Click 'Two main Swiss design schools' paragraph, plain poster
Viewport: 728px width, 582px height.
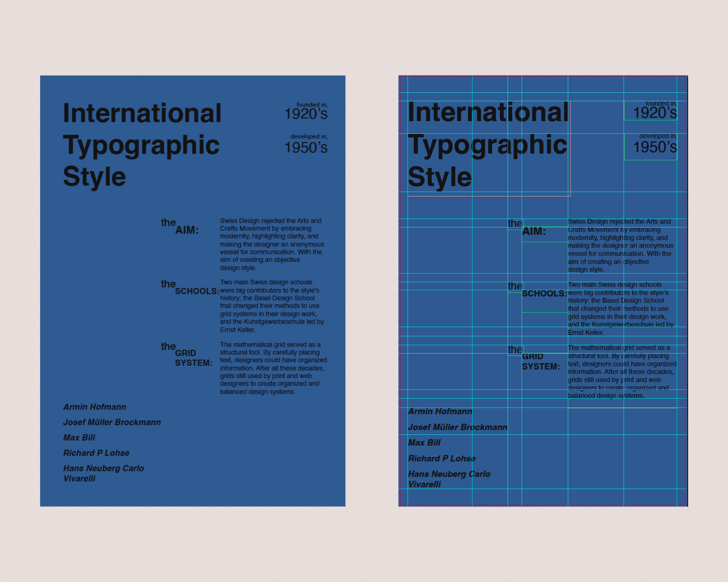coord(272,306)
